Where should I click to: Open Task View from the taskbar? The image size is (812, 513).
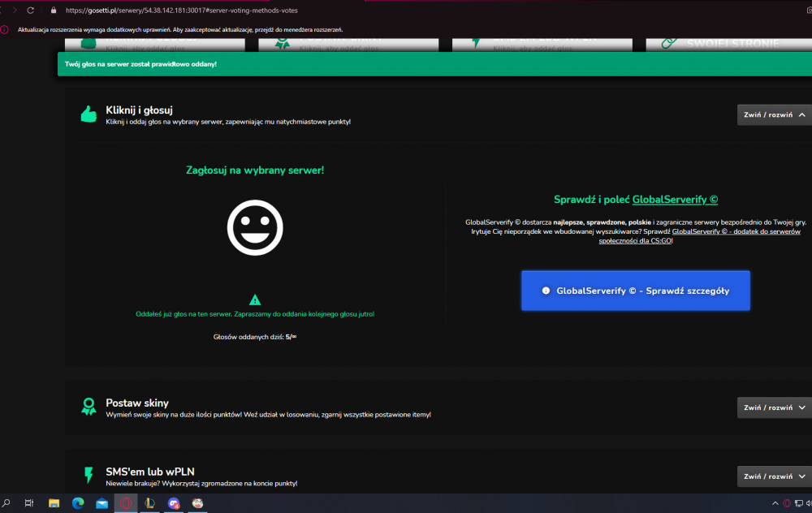click(x=29, y=503)
